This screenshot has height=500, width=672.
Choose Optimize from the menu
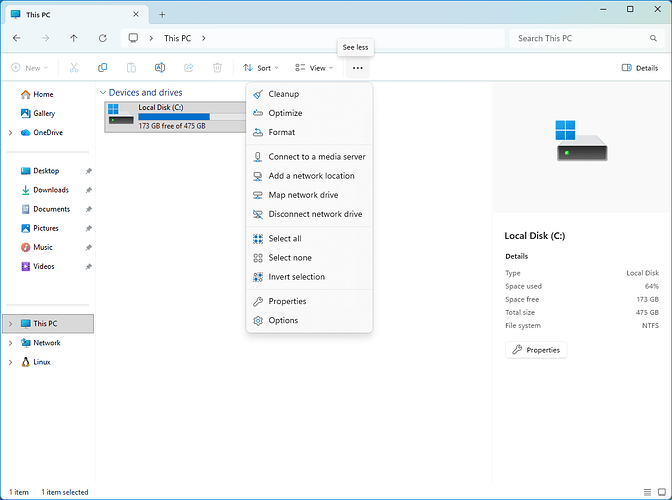pos(309,113)
